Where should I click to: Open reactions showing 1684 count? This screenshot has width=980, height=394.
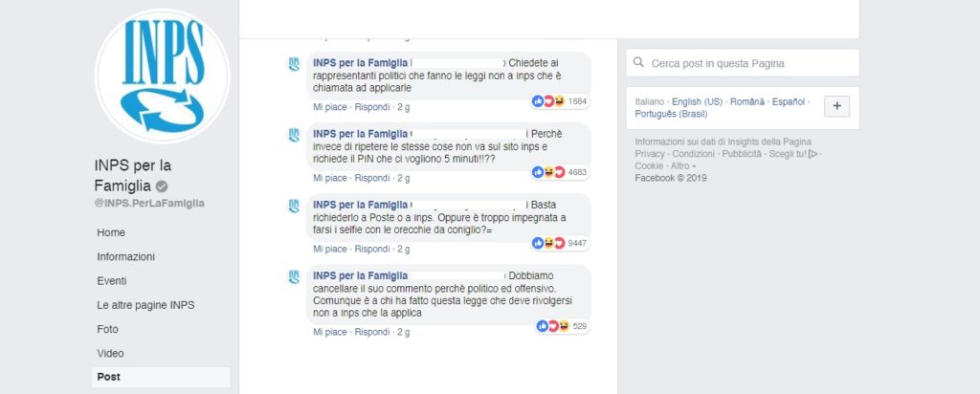point(560,101)
